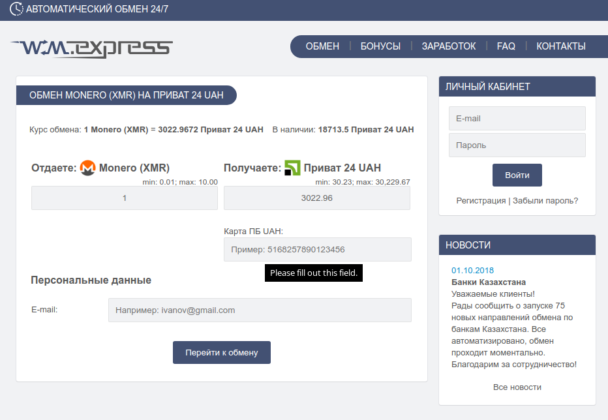Open the ЗАРАБОТОК menu item
608x420 pixels.
coord(449,47)
